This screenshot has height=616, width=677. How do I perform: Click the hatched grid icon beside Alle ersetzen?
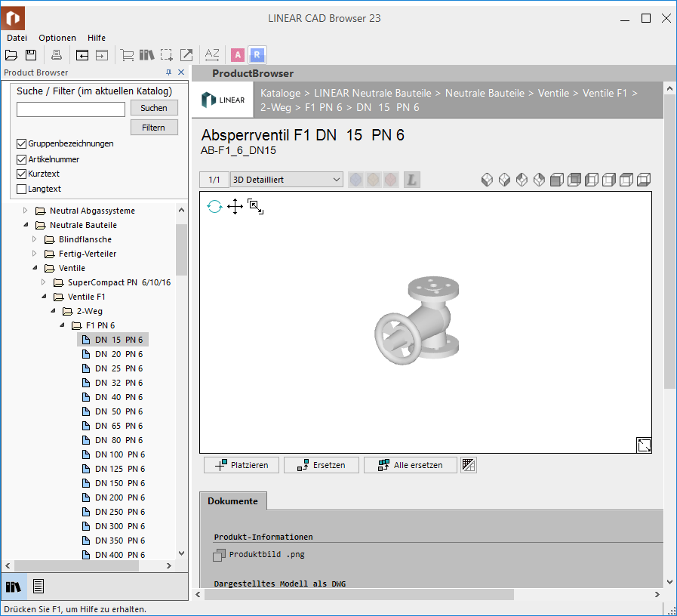click(469, 465)
